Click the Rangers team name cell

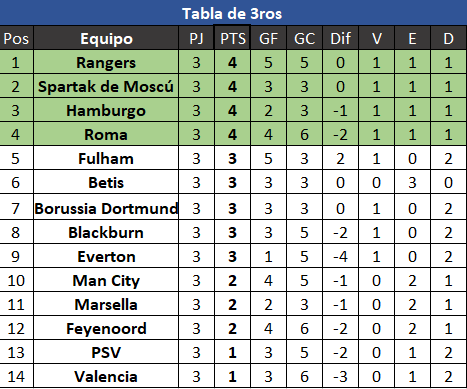point(106,62)
